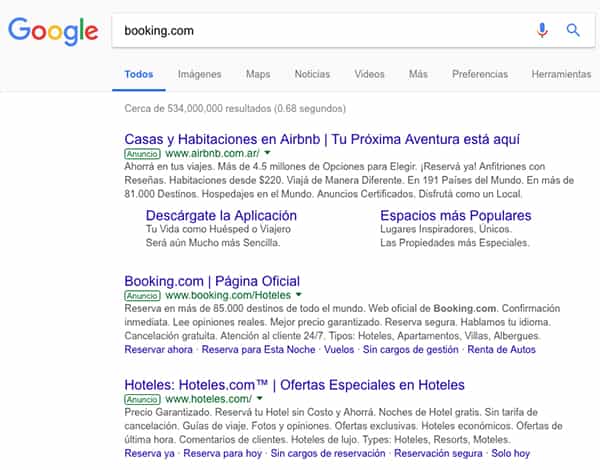
Task: Open the Maps results tab
Action: point(258,74)
